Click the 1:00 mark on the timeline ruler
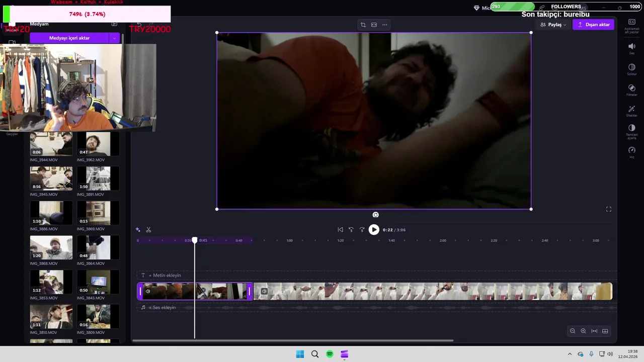Viewport: 644px width, 362px height. click(x=289, y=240)
